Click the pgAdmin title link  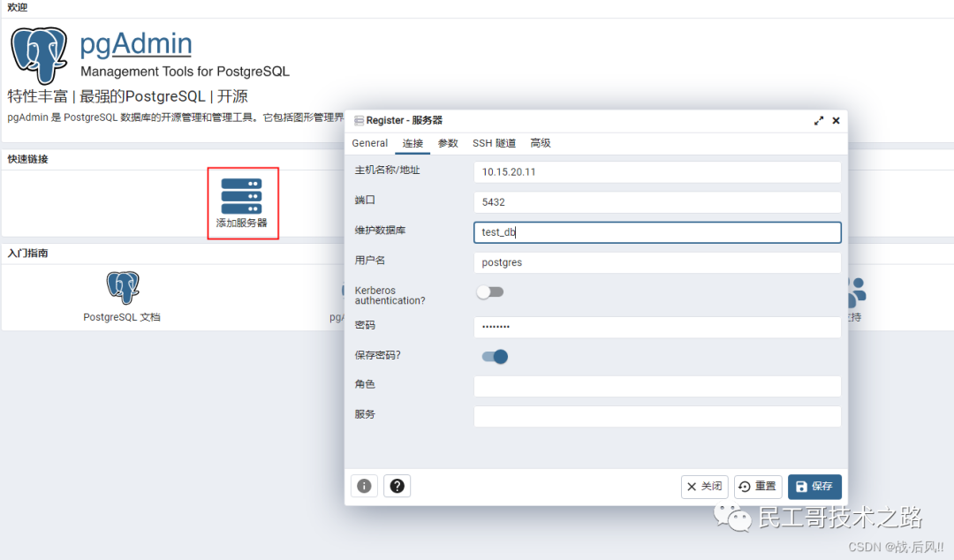136,44
